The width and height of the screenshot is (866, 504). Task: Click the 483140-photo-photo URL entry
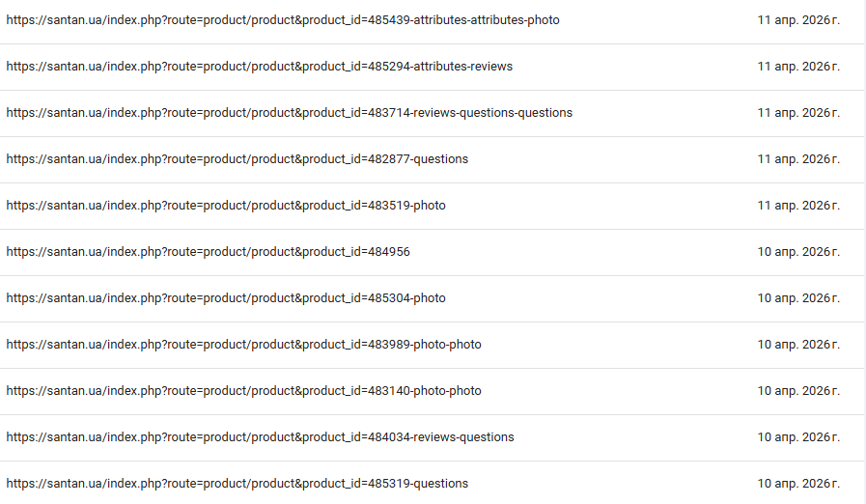point(243,391)
